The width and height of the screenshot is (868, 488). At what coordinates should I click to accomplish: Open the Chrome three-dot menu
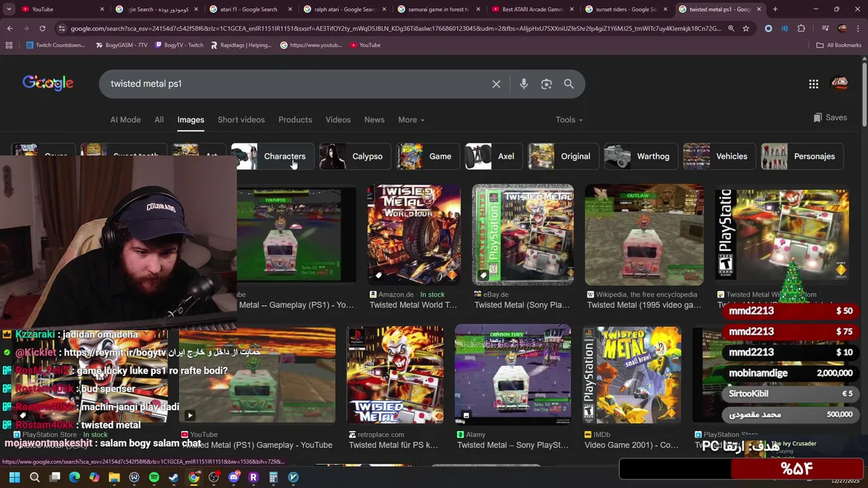[858, 28]
